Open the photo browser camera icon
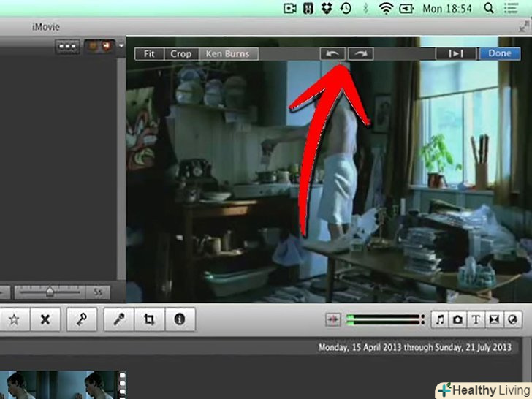This screenshot has width=532, height=399. coord(457,319)
